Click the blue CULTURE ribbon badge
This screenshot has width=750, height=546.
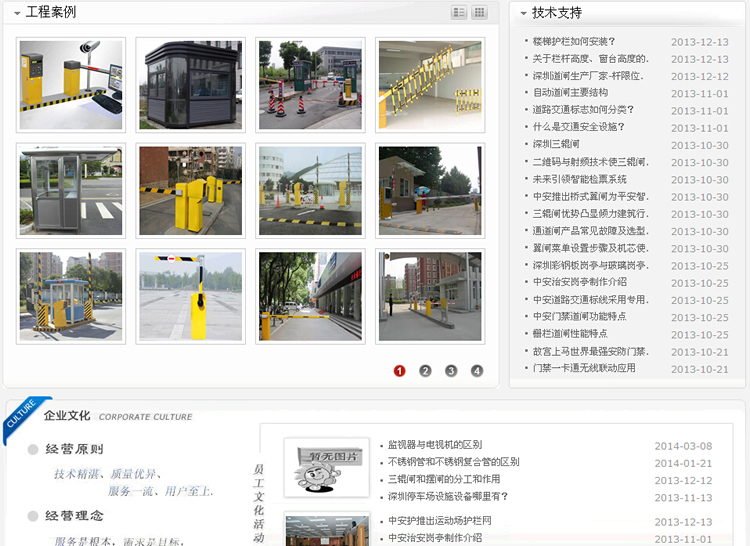tap(24, 417)
